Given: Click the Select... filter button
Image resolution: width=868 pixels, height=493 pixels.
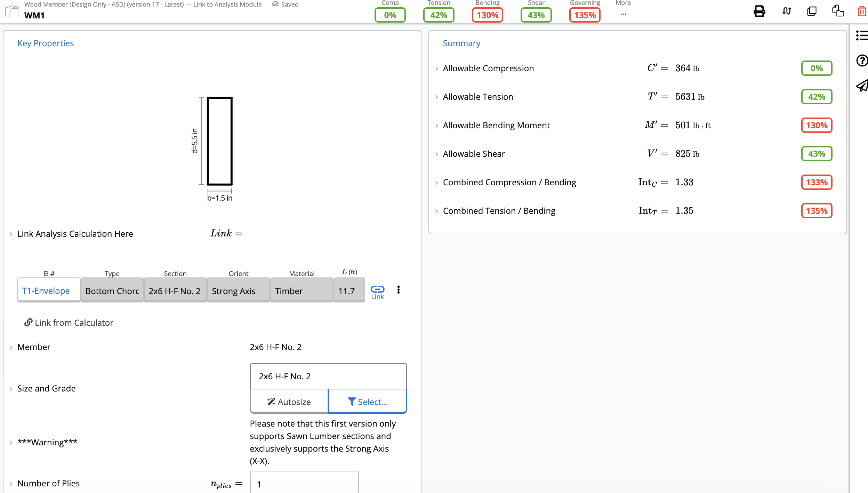Looking at the screenshot, I should tap(367, 402).
